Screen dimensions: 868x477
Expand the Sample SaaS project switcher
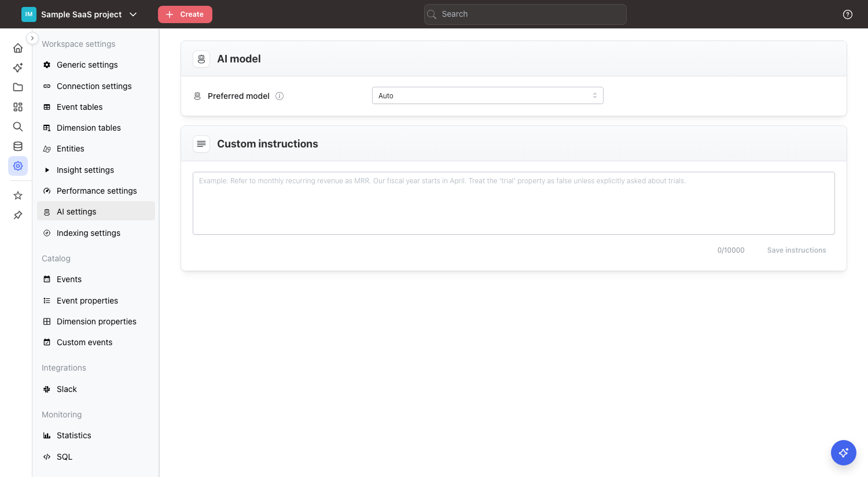tap(80, 14)
